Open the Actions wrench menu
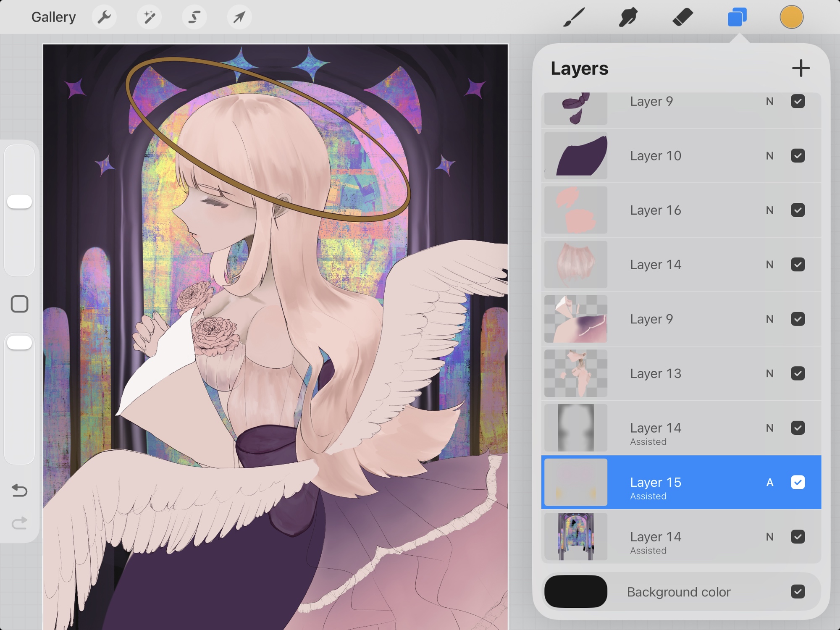This screenshot has width=840, height=630. [x=104, y=17]
